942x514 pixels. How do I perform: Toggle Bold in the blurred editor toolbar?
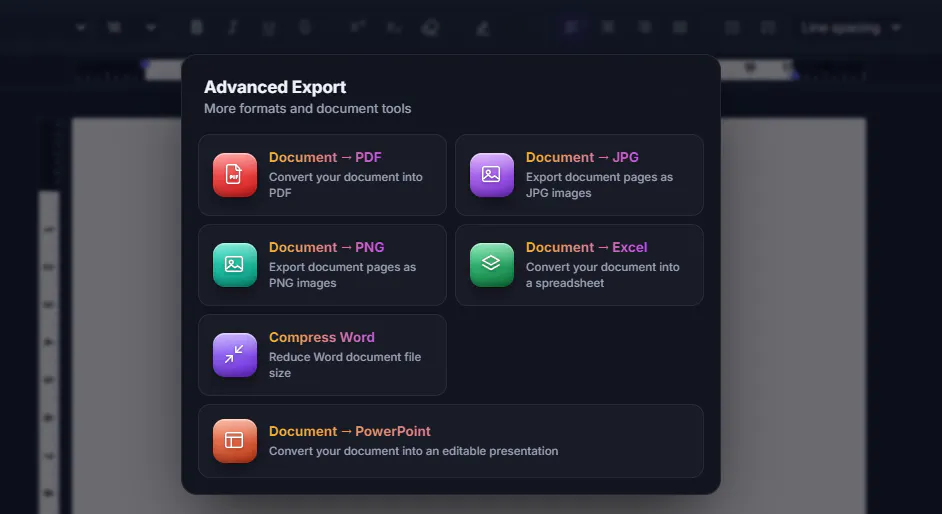coord(196,27)
